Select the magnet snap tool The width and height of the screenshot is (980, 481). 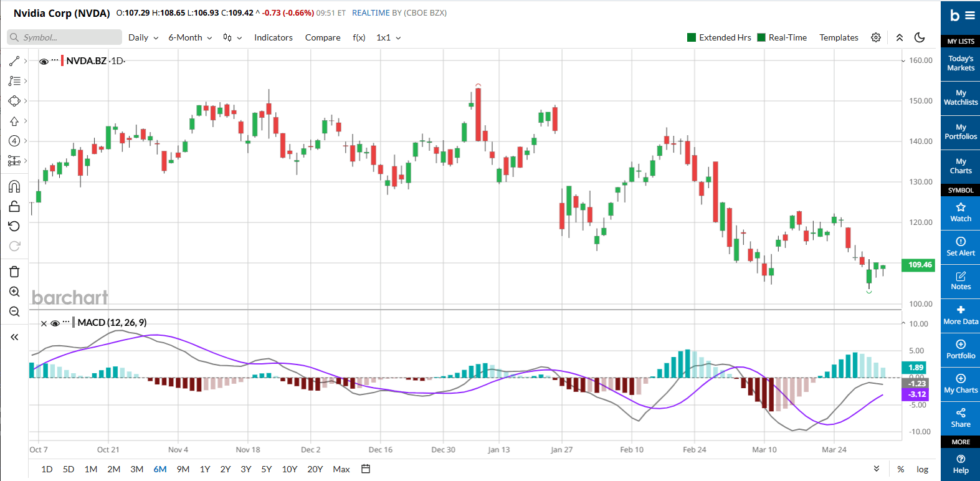pyautogui.click(x=14, y=186)
